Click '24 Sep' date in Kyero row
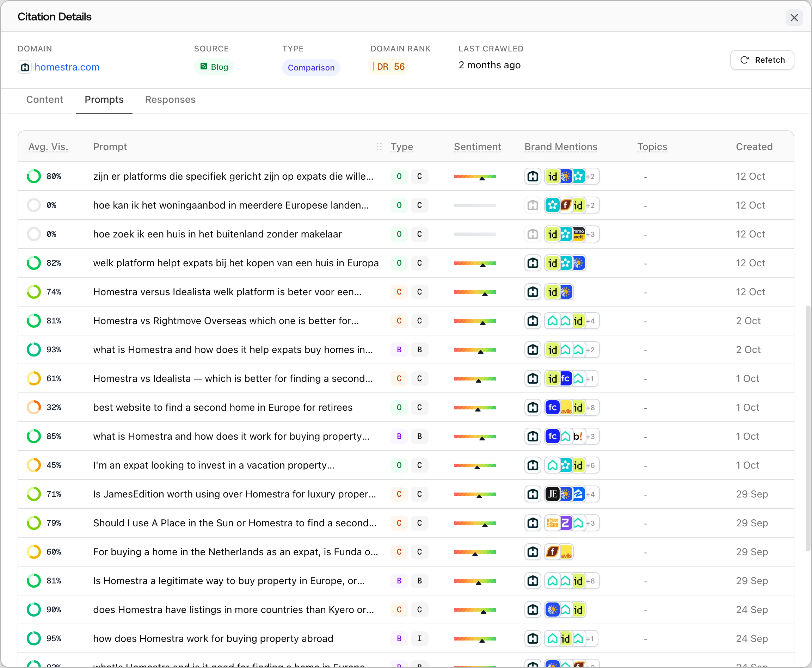The image size is (812, 668). (752, 610)
